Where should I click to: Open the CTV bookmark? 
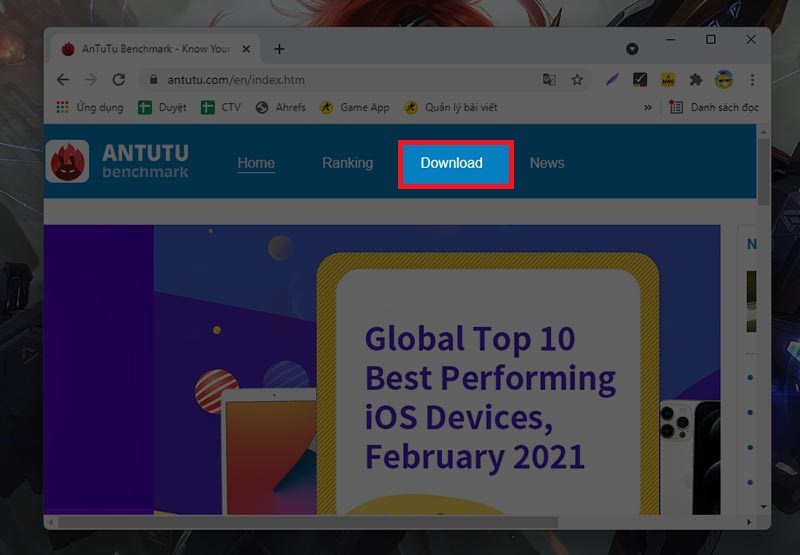click(220, 107)
